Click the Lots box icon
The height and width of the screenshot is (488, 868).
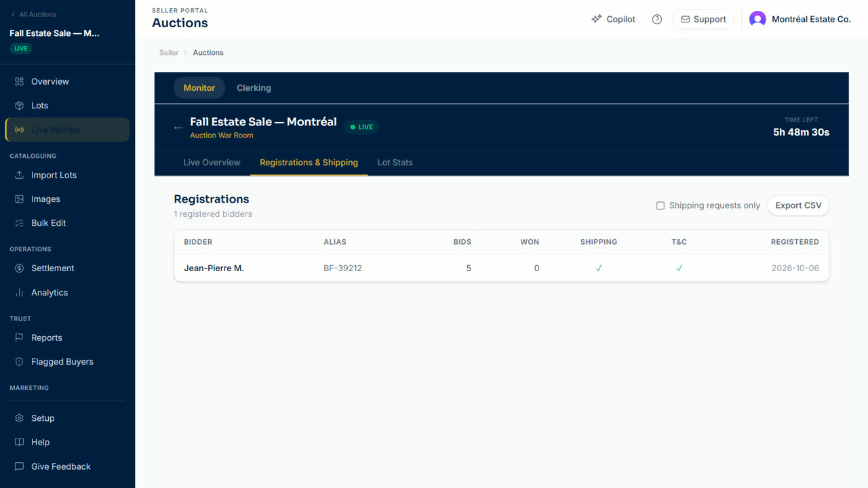(x=19, y=106)
